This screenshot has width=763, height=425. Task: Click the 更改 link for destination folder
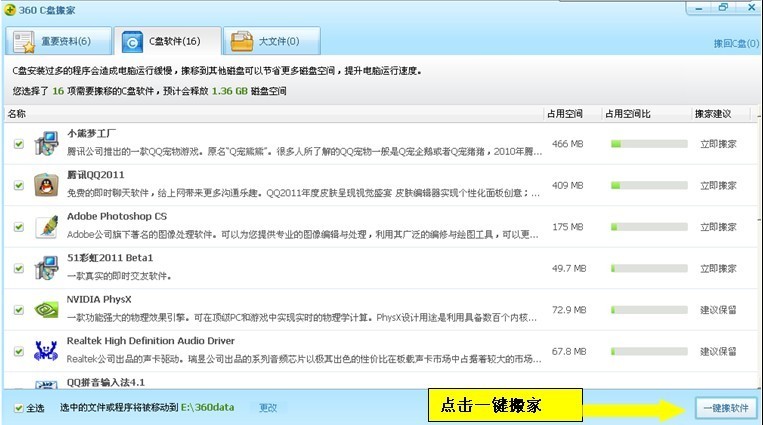coord(268,408)
